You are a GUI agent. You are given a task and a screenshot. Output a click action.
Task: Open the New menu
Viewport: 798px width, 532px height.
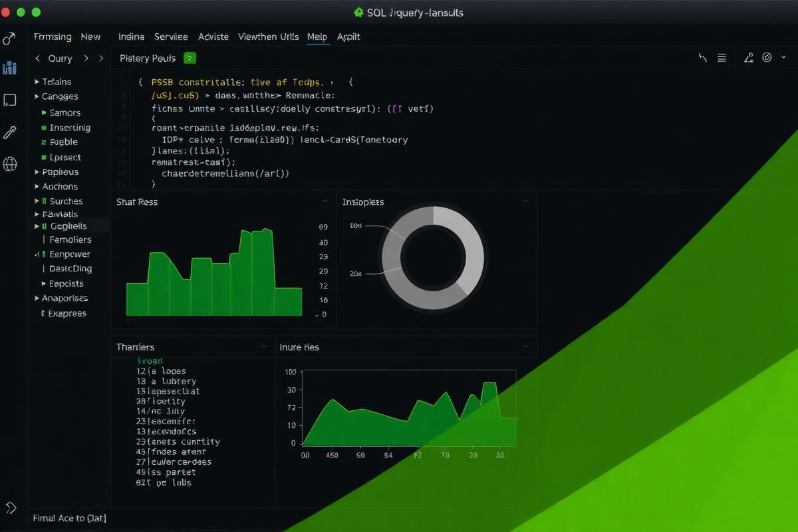[x=91, y=37]
